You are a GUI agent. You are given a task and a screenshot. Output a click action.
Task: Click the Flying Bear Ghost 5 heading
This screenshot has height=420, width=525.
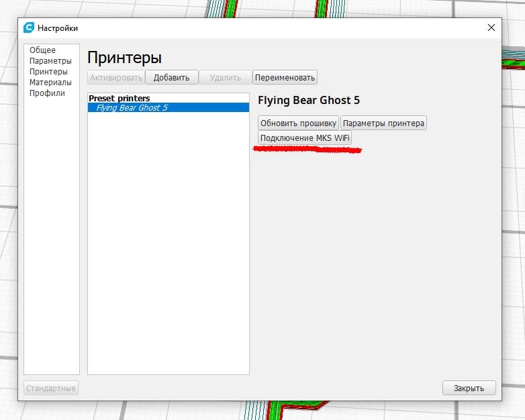coord(309,100)
